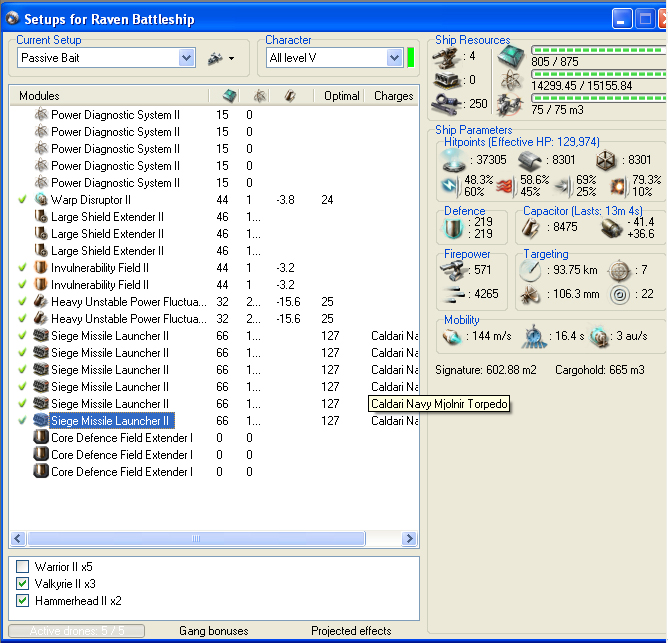Click the launcher hardpoints icon showing 0
Screen dimensions: 668x643
click(446, 80)
